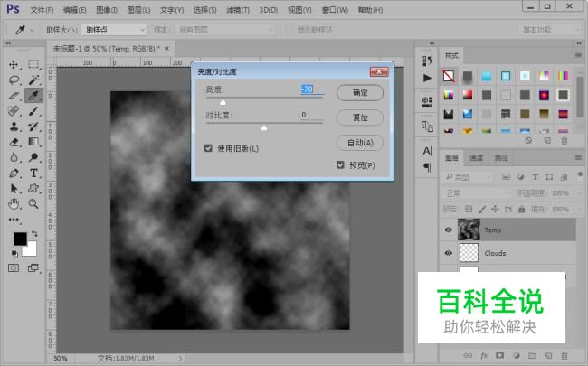Toggle Quick Mask mode icon
Image resolution: width=588 pixels, height=366 pixels.
coord(14,267)
